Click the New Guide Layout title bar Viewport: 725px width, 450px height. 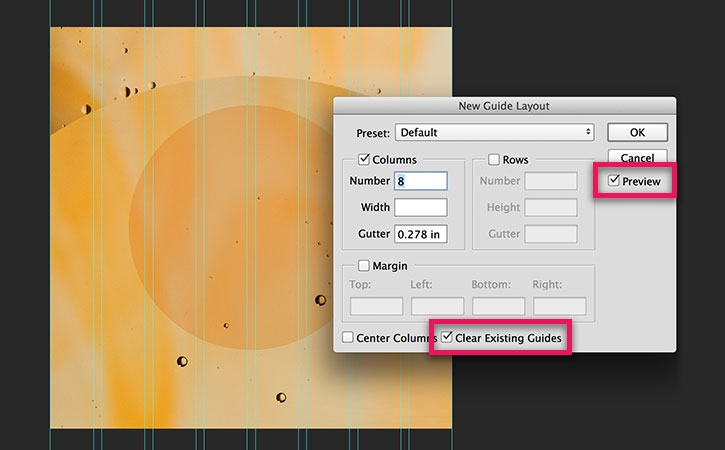[x=504, y=106]
